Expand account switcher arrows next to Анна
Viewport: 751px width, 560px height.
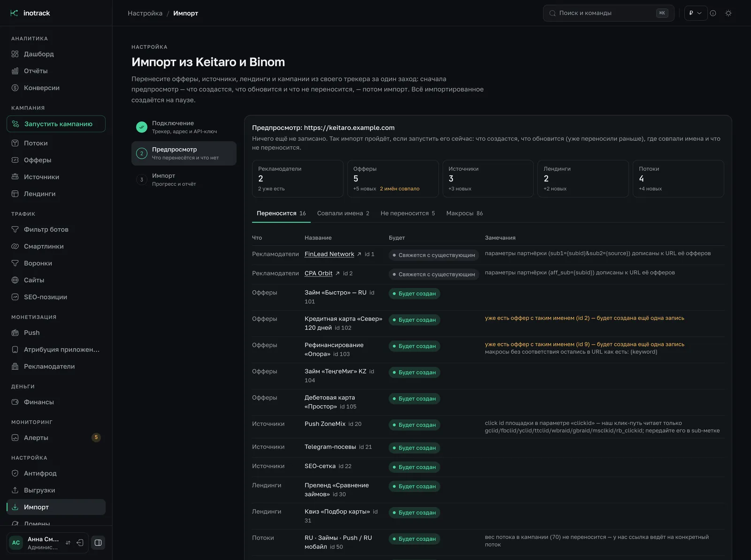pyautogui.click(x=68, y=543)
